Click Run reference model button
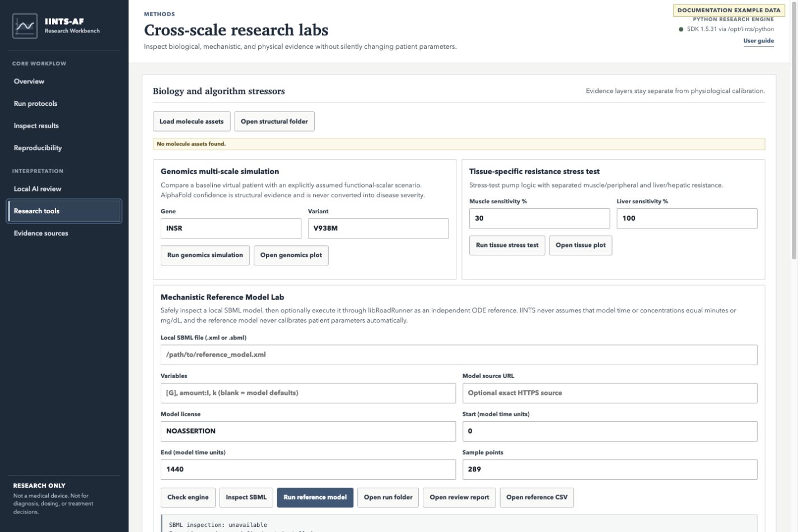This screenshot has width=798, height=532. pos(315,497)
